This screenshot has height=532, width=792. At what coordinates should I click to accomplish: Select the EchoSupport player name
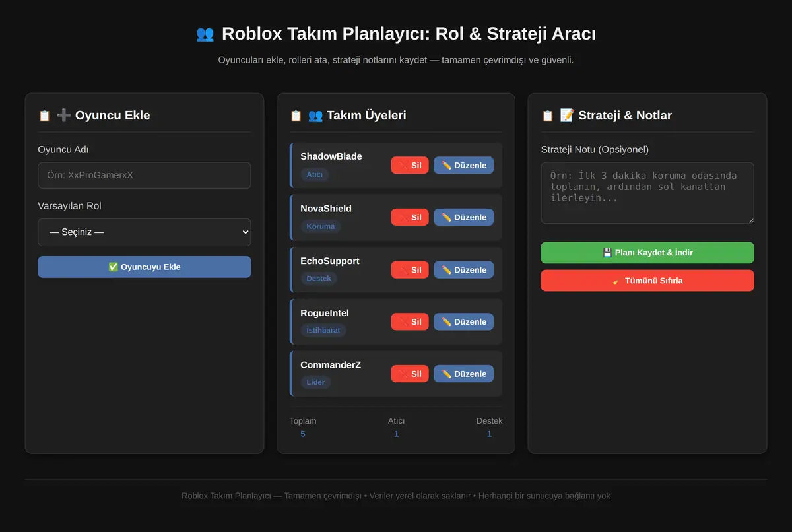pos(330,261)
